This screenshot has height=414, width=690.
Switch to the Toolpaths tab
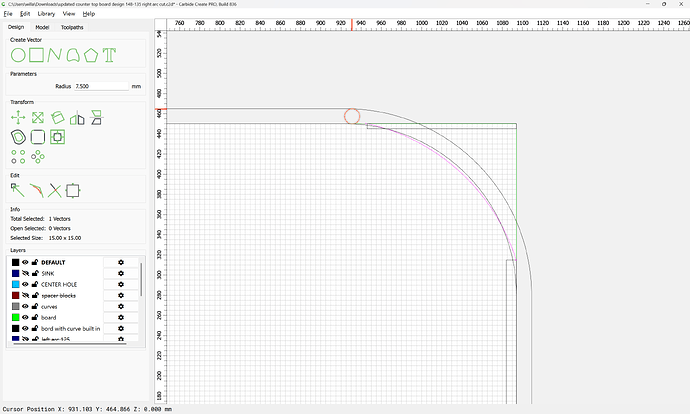click(x=73, y=27)
